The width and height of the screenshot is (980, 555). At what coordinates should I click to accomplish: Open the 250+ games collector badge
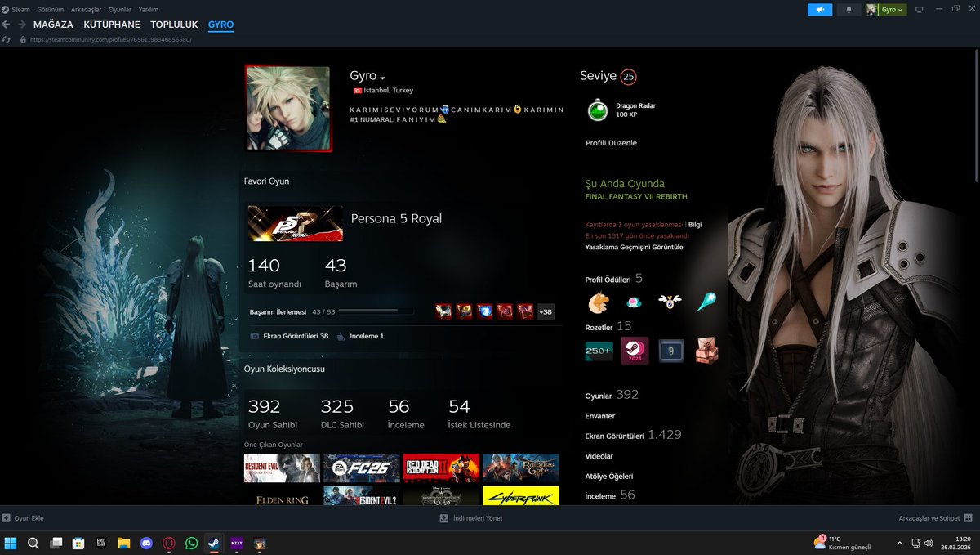click(x=599, y=351)
